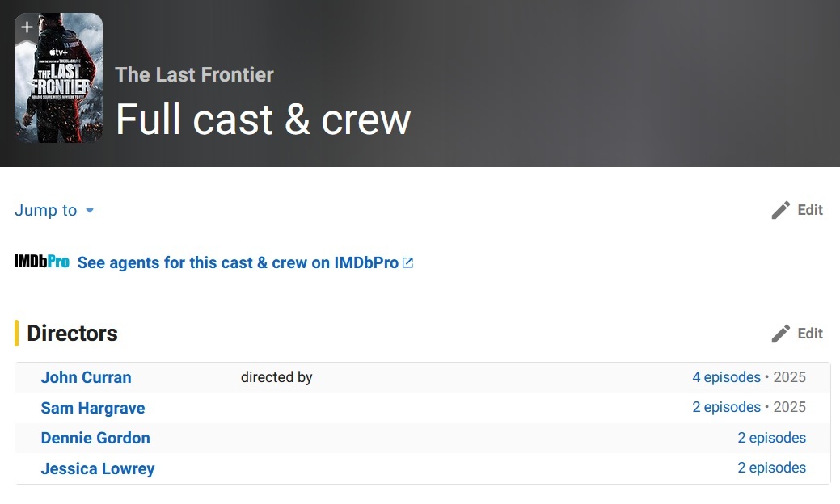This screenshot has height=504, width=840.
Task: Show Jessica Lowrey's 2 episodes
Action: [771, 468]
